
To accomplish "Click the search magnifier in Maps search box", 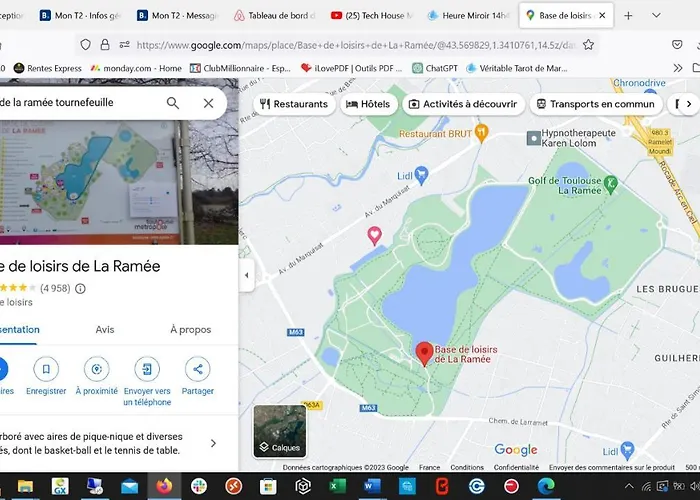I will click(x=173, y=104).
